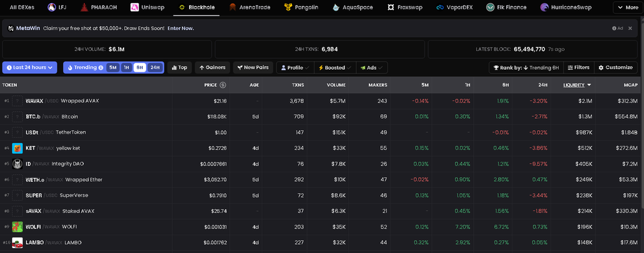Select the 1H trending timeframe

pyautogui.click(x=126, y=67)
